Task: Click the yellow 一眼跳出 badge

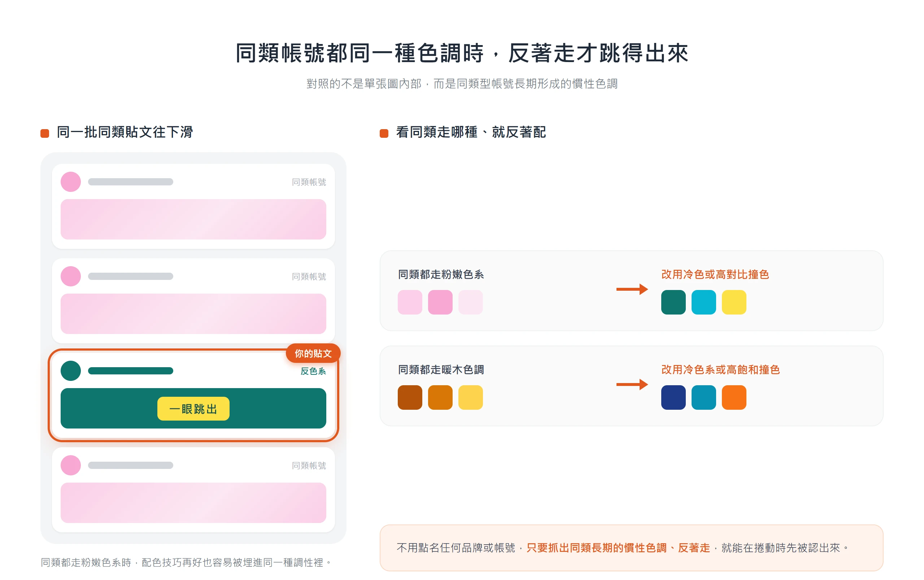Action: point(193,409)
